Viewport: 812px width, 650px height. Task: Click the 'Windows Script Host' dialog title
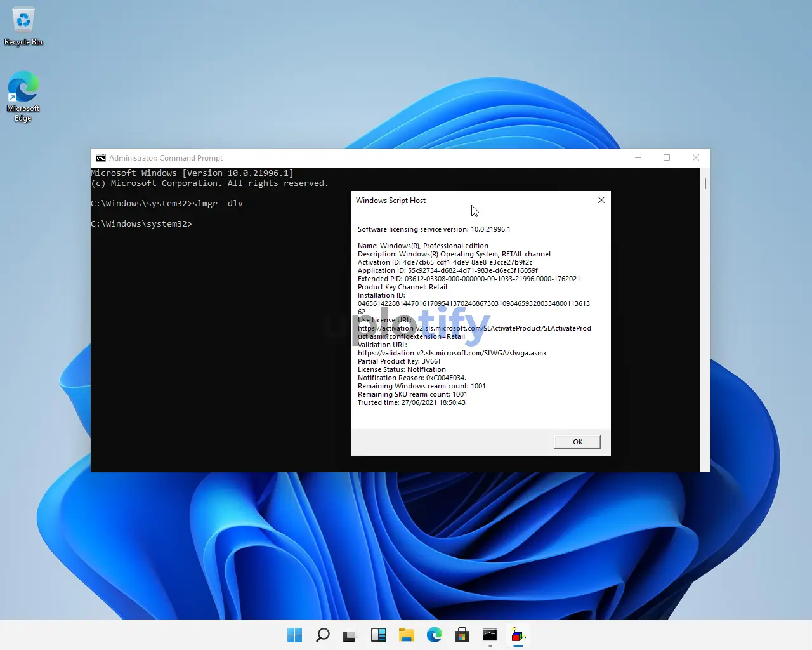click(x=391, y=201)
